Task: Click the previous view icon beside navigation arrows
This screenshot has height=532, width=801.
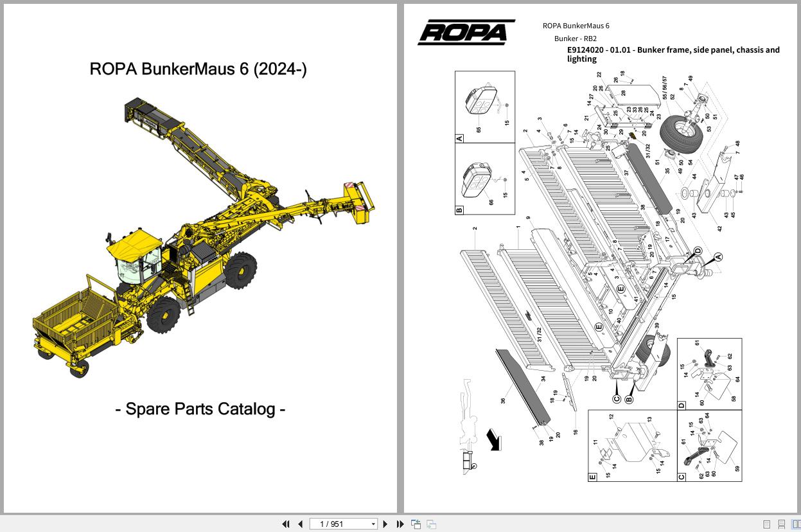Action: tap(416, 524)
